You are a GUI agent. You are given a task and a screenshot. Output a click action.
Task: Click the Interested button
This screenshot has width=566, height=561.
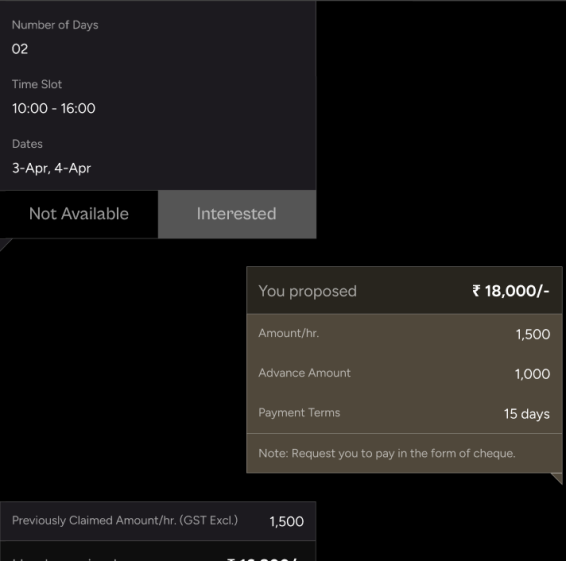tap(237, 214)
